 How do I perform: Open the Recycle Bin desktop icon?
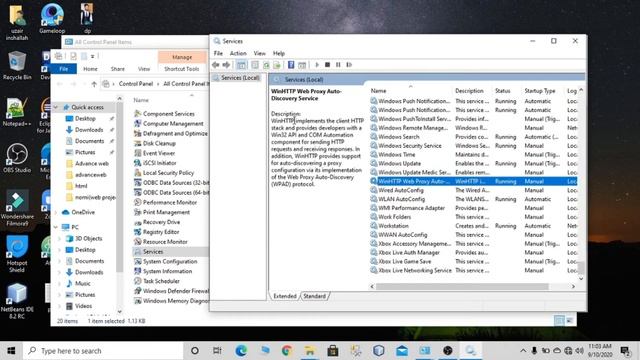pyautogui.click(x=17, y=66)
